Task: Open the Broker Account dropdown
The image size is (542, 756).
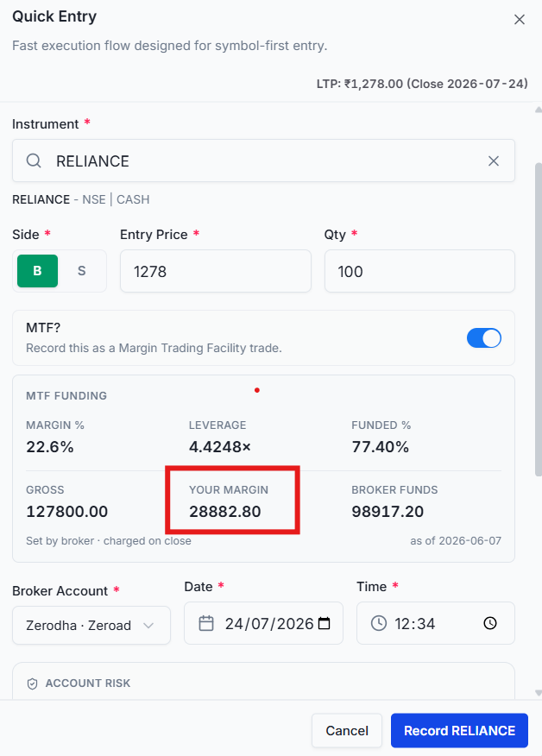Action: click(91, 626)
